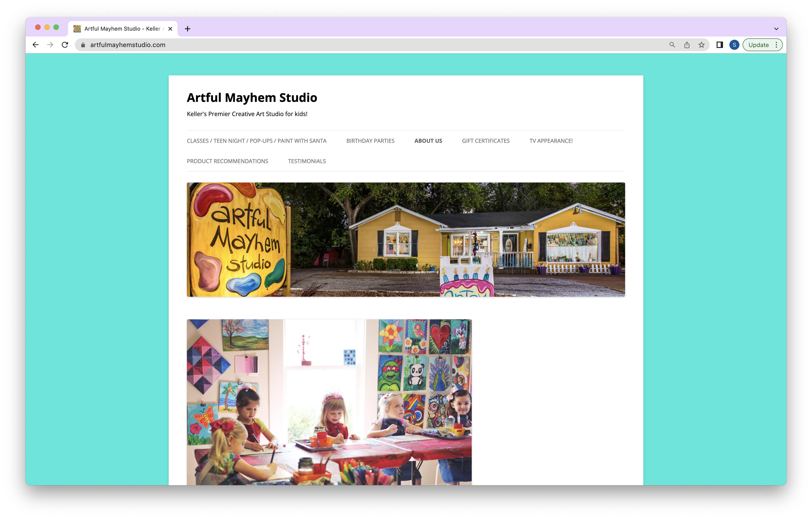Click the browser forward arrow
The width and height of the screenshot is (812, 519).
click(x=50, y=45)
